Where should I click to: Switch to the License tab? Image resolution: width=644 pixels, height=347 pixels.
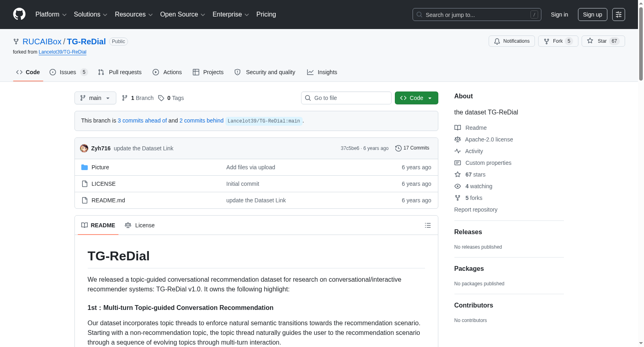pyautogui.click(x=140, y=225)
